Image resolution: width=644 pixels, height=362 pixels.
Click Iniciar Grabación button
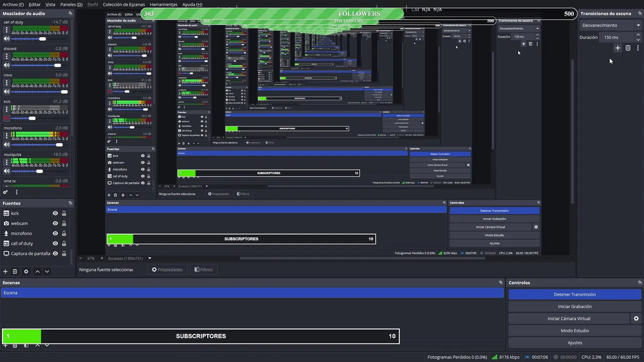click(x=575, y=306)
